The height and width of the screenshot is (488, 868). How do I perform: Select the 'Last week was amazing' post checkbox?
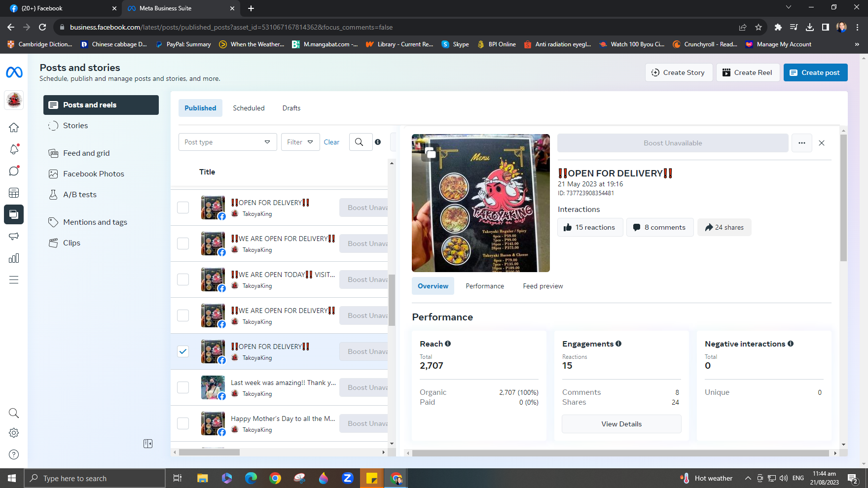click(x=183, y=387)
